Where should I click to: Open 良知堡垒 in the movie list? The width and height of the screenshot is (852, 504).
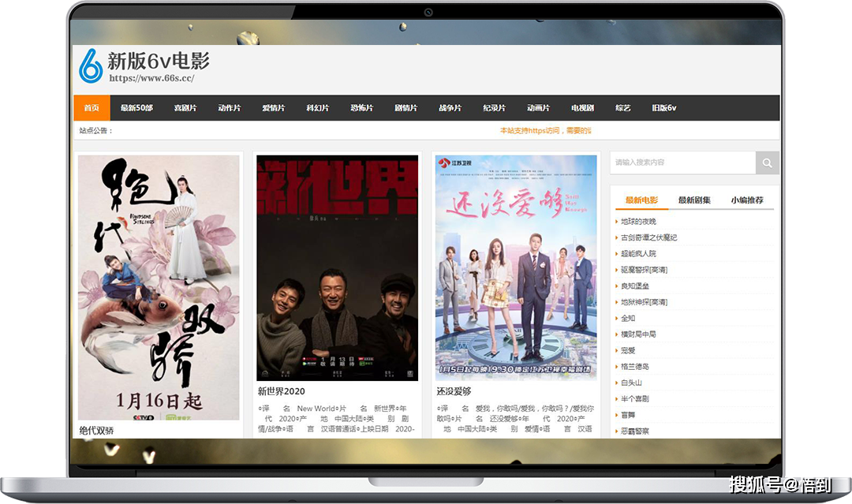[634, 286]
